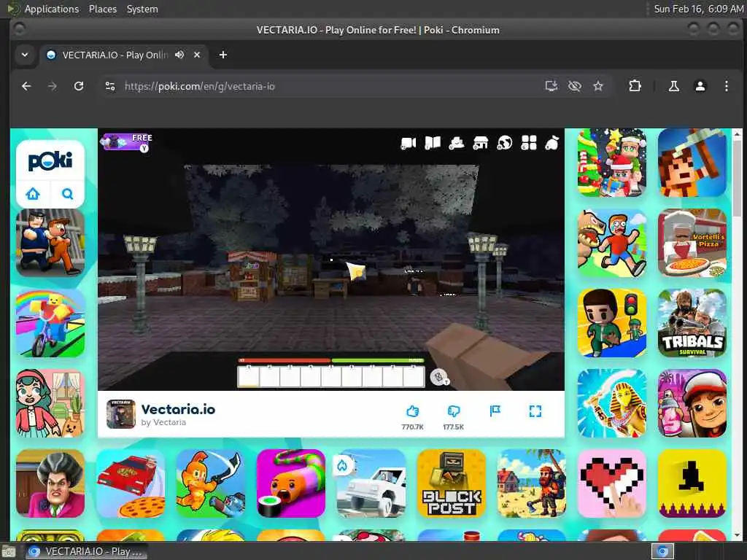The height and width of the screenshot is (560, 747).
Task: Open the avatar hat icon in the game
Action: coord(457,143)
